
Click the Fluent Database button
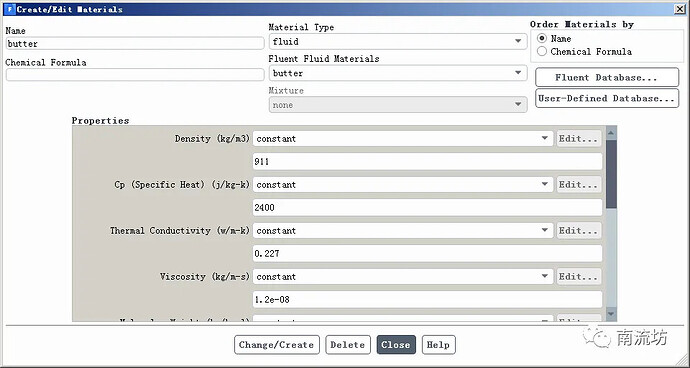click(x=607, y=77)
